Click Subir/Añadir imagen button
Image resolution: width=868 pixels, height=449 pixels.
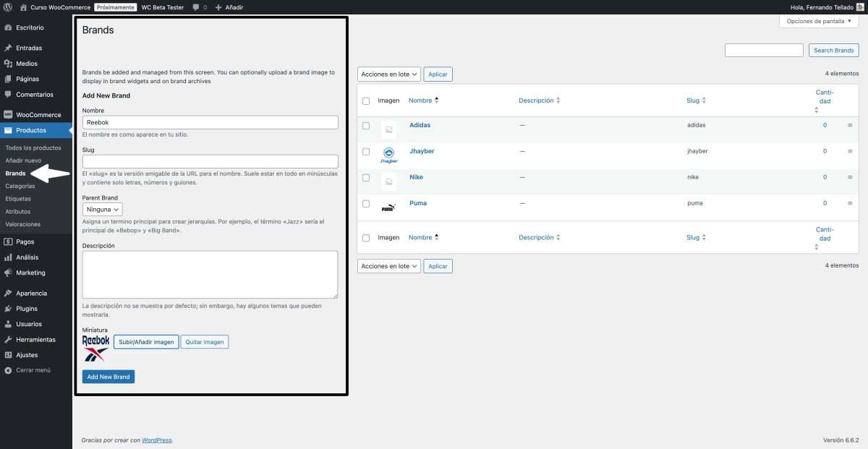(x=146, y=342)
